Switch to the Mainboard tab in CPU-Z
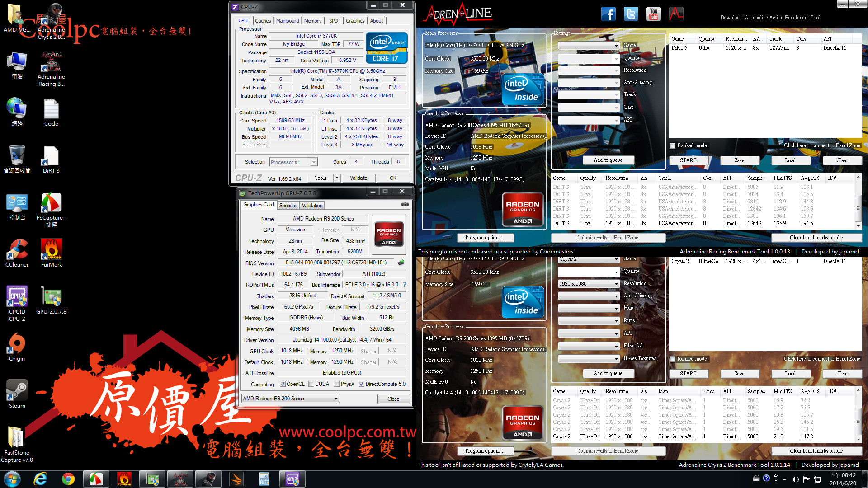Image resolution: width=868 pixels, height=488 pixels. pos(288,21)
